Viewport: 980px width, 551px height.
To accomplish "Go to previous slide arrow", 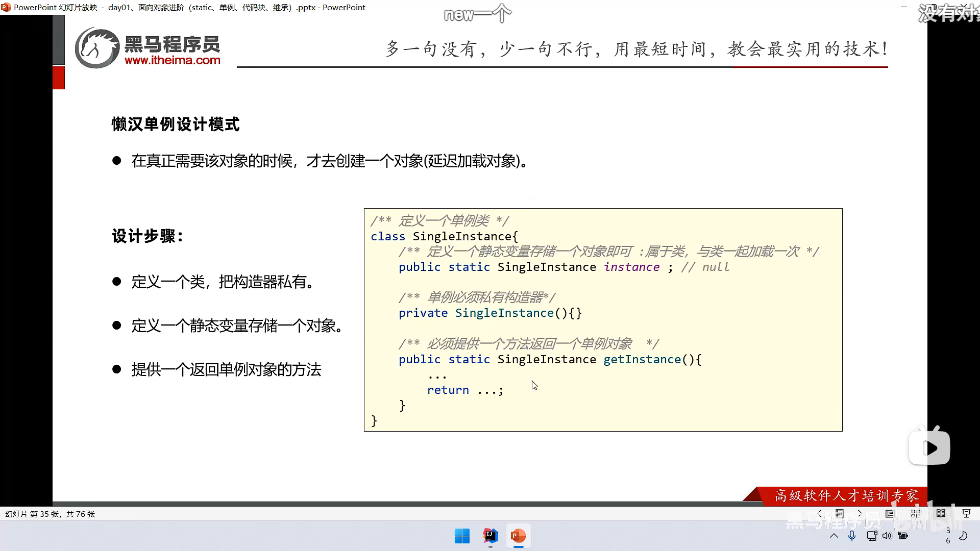I will [820, 514].
